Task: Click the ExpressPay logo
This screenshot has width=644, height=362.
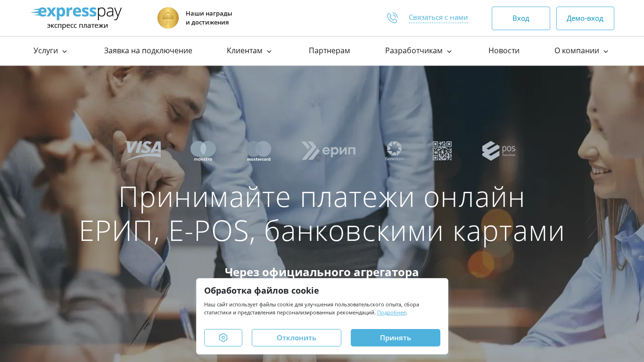Action: [76, 18]
